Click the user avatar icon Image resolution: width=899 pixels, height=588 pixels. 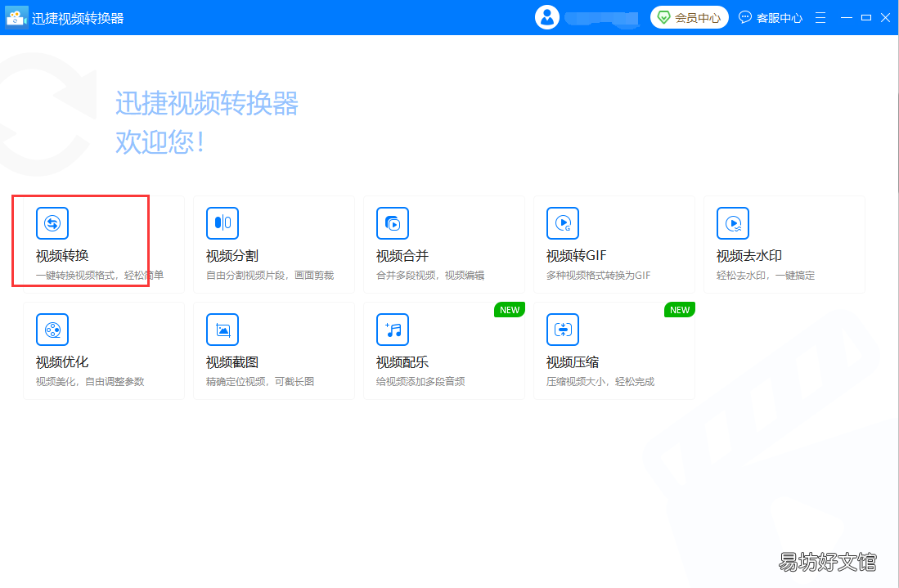pyautogui.click(x=547, y=17)
